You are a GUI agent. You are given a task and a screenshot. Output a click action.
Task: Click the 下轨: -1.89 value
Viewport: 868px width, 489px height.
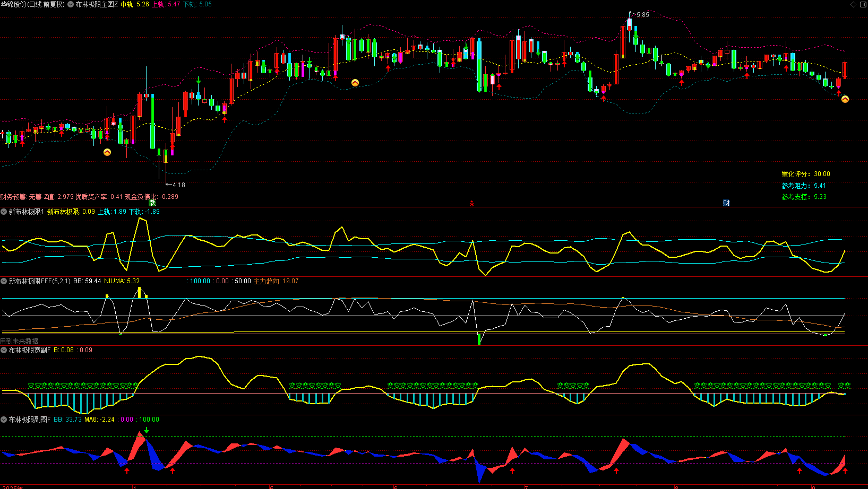tap(144, 212)
